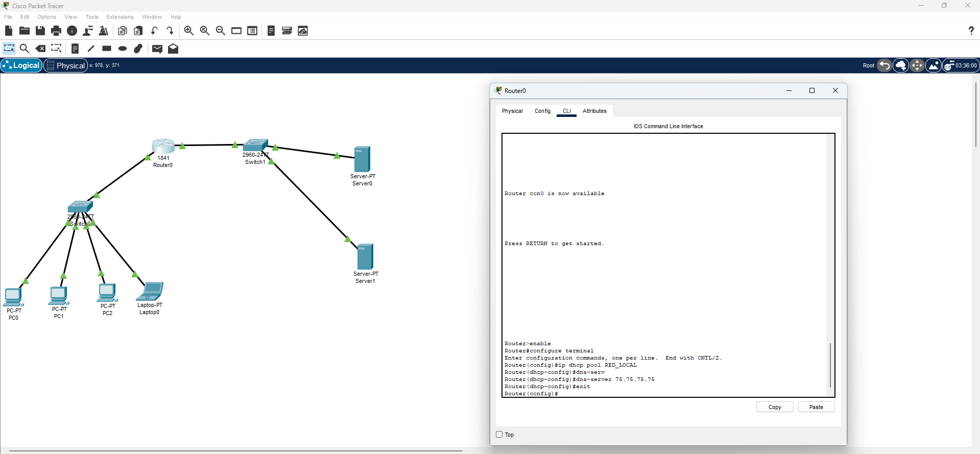
Task: Click the Move Object arrows icon
Action: [x=917, y=65]
